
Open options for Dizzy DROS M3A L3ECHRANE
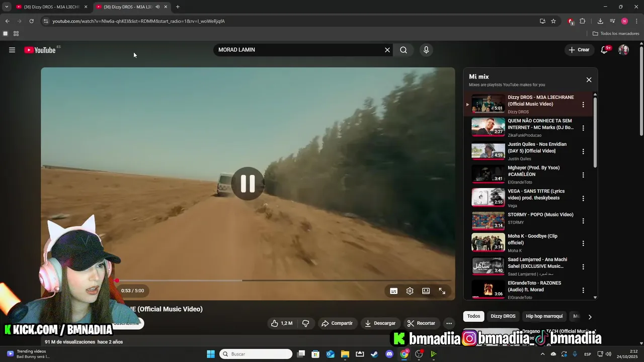pos(583,105)
